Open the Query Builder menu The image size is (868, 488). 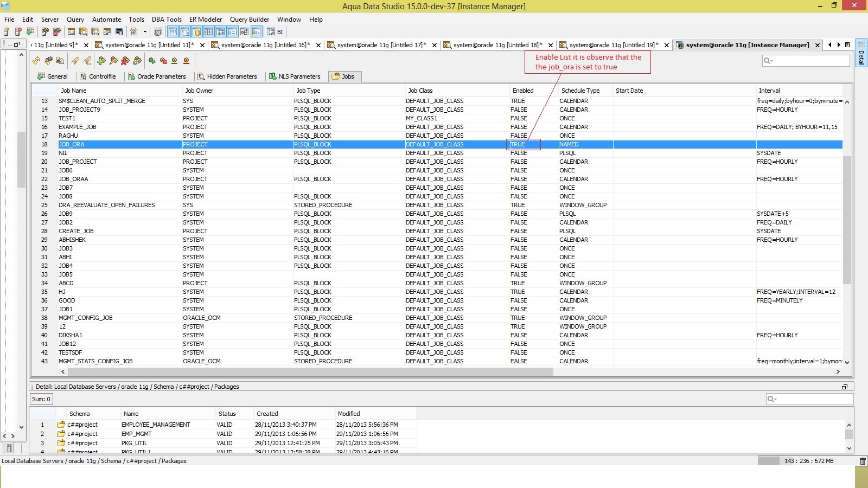point(250,19)
